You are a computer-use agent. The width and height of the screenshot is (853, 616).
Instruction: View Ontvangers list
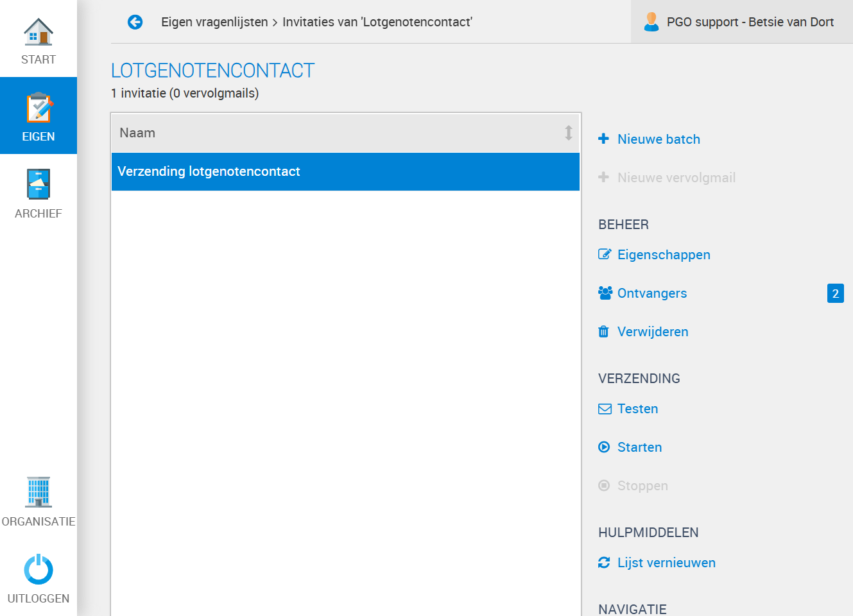652,293
